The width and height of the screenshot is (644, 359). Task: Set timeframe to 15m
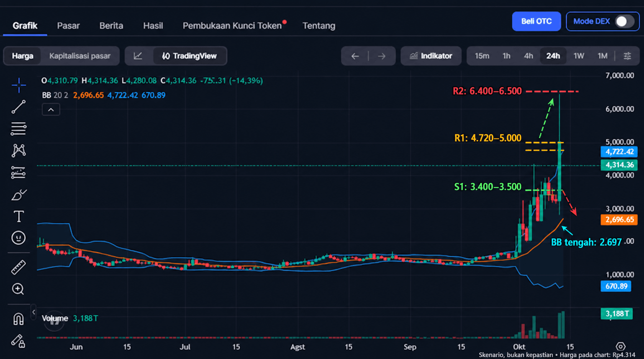pos(482,56)
